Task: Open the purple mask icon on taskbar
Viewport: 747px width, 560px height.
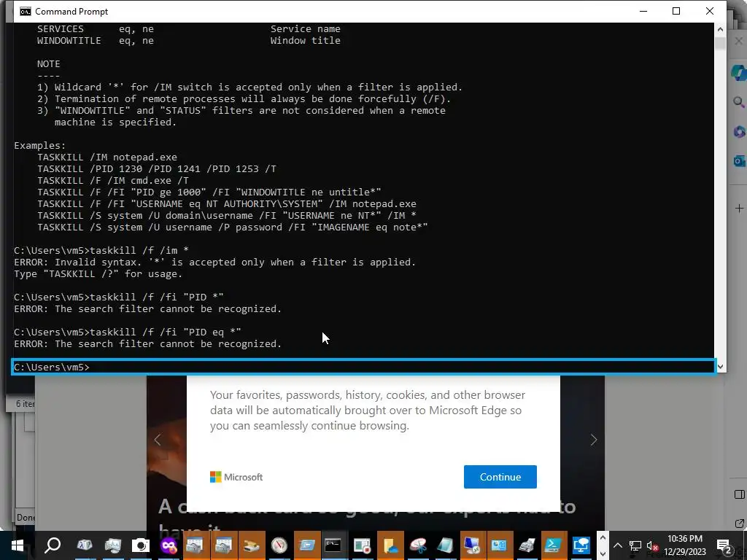Action: (x=169, y=545)
